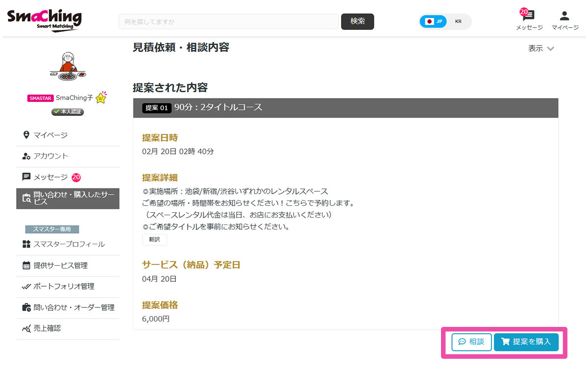Expand the 表示 chevron

(x=550, y=49)
